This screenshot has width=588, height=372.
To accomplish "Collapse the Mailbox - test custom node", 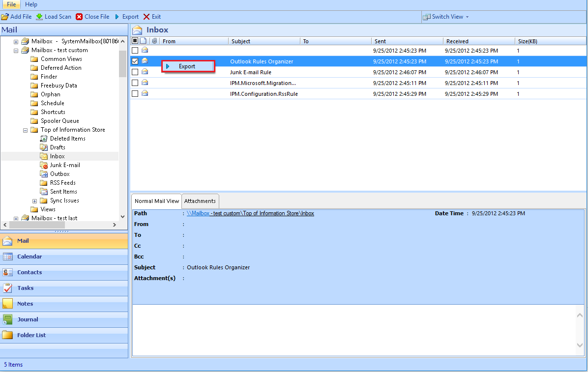I will (x=16, y=51).
